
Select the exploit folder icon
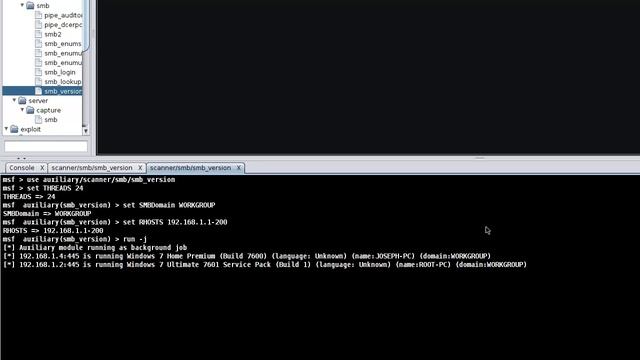[x=14, y=129]
